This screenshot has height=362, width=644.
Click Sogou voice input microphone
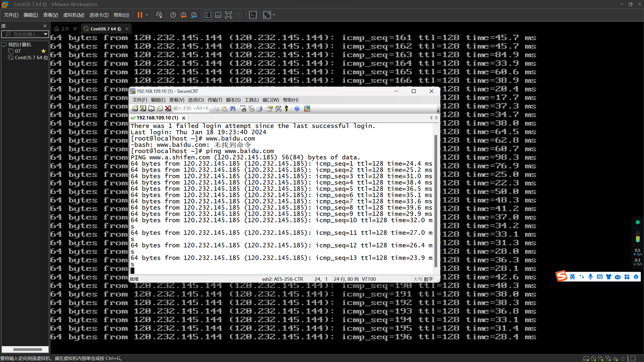tap(590, 277)
